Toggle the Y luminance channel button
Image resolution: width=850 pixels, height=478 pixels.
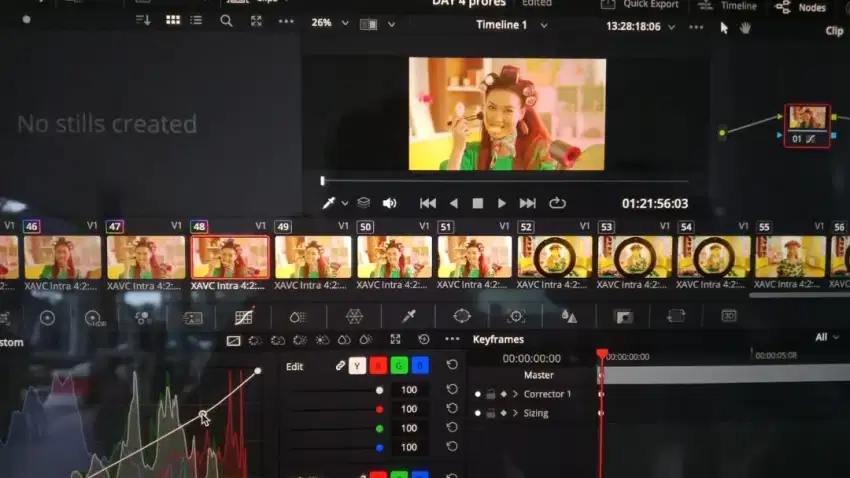357,366
